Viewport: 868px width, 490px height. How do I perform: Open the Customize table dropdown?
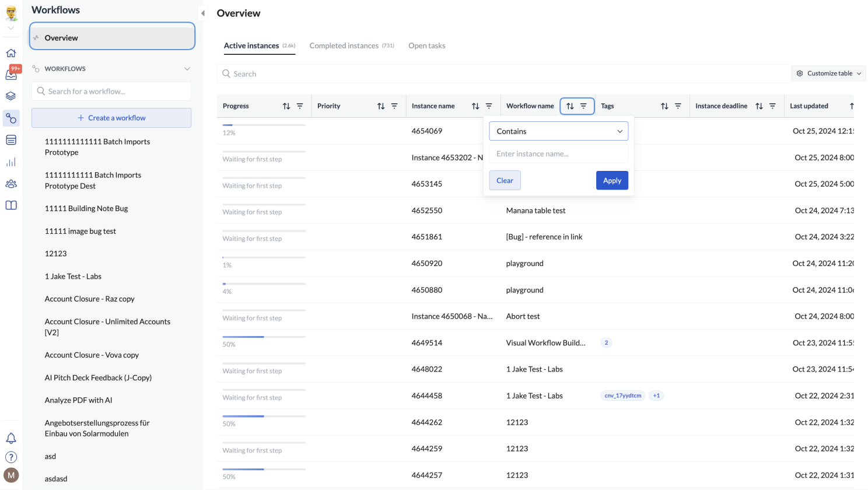tap(829, 73)
